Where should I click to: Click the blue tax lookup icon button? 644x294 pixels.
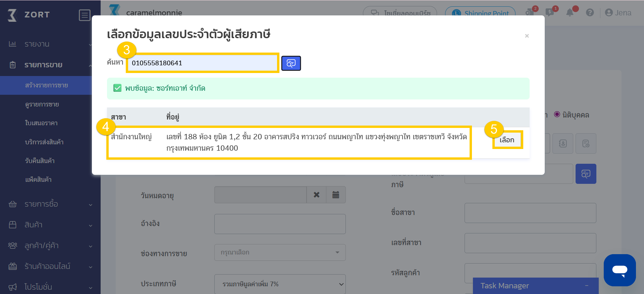(x=586, y=174)
